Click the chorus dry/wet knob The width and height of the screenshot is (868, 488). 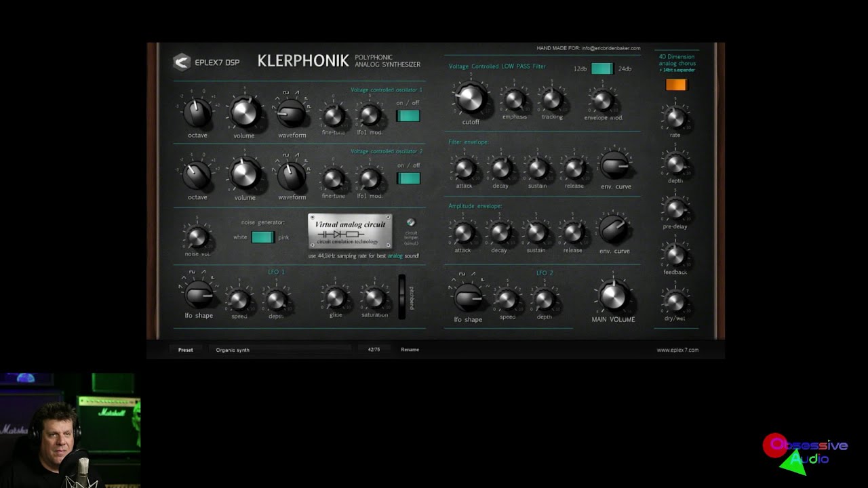pyautogui.click(x=675, y=300)
